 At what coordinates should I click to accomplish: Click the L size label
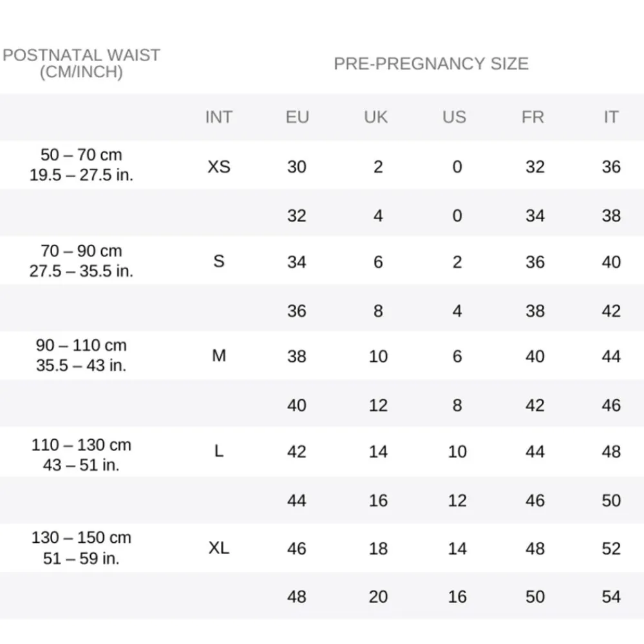tap(219, 451)
